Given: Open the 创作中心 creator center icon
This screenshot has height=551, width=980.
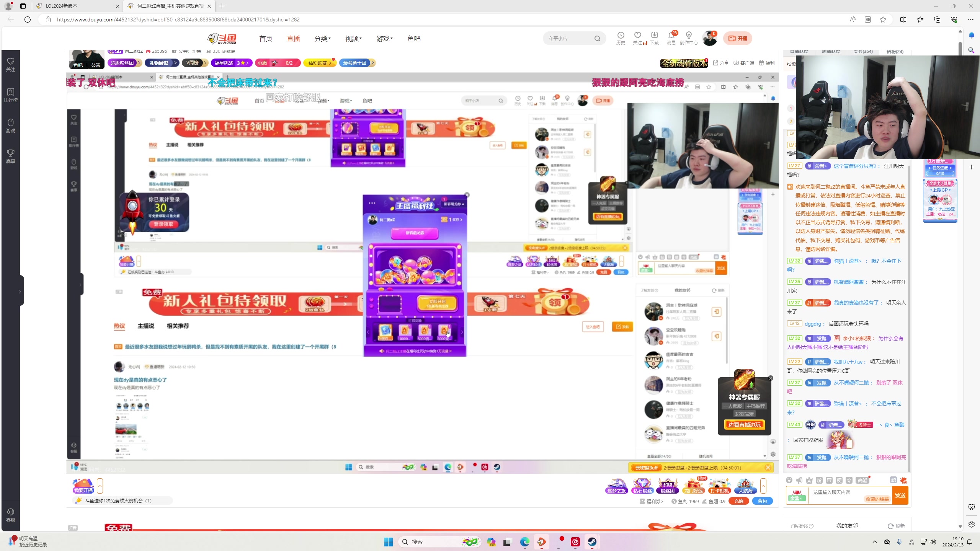Looking at the screenshot, I should click(x=689, y=38).
